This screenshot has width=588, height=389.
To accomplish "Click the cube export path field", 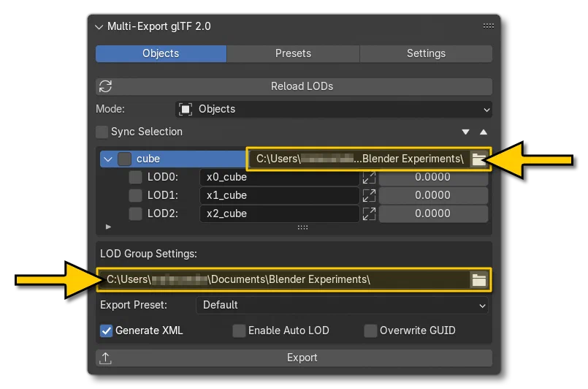I will 359,159.
